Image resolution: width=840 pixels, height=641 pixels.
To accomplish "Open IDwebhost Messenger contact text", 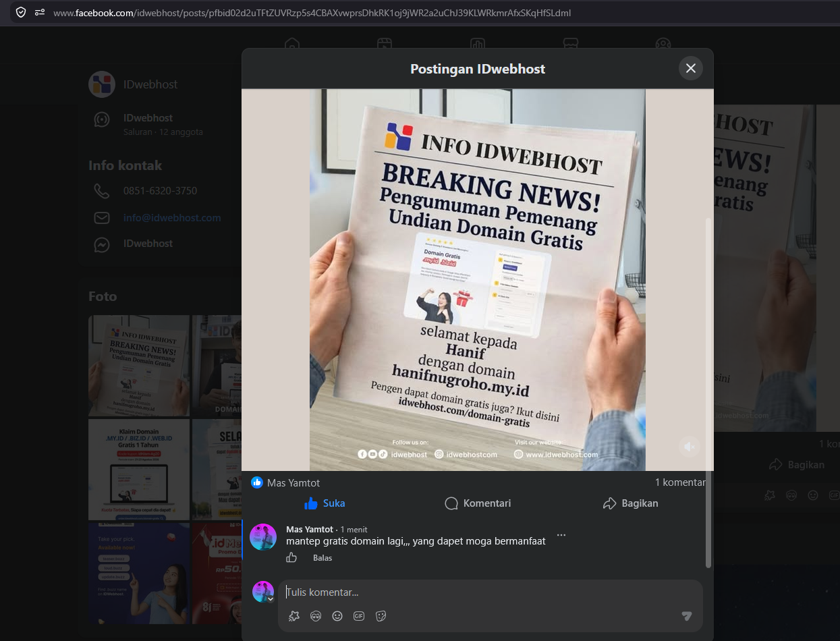I will (148, 244).
